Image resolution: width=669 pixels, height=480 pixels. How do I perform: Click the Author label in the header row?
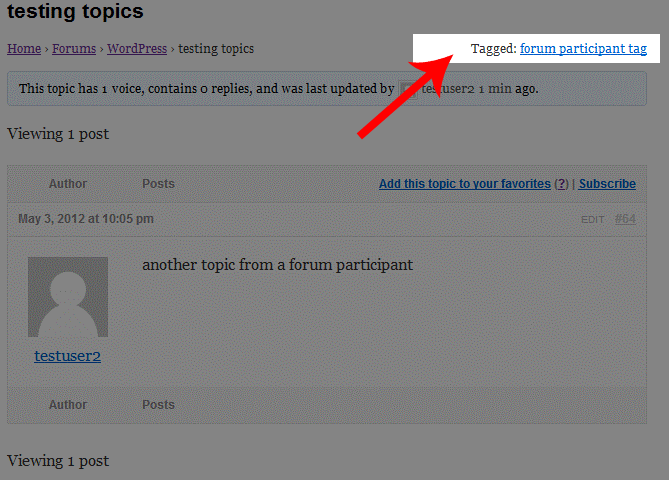tap(68, 184)
